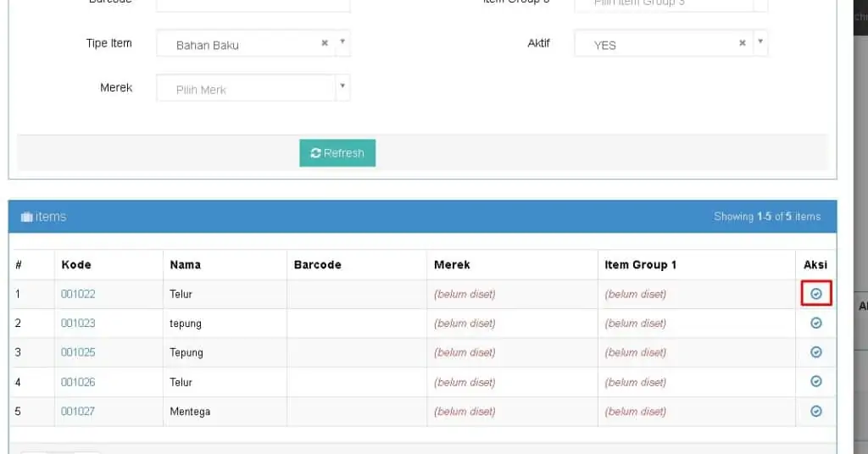Click the select action icon for Telur 001022

[x=815, y=294]
